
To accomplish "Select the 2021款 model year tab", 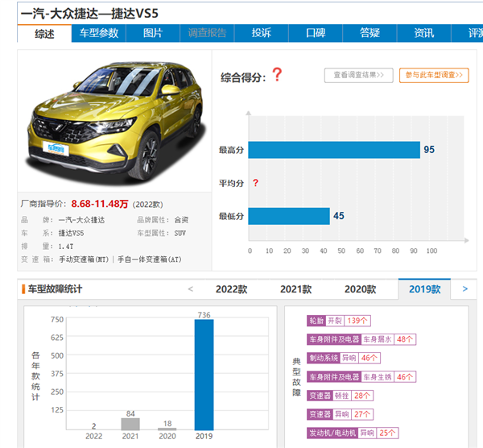I will coord(296,289).
